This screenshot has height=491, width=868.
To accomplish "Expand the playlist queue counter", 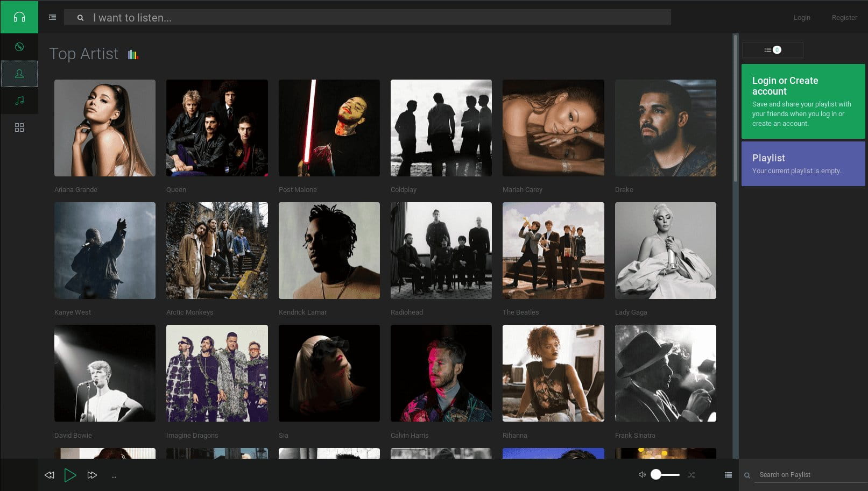I will click(x=772, y=50).
